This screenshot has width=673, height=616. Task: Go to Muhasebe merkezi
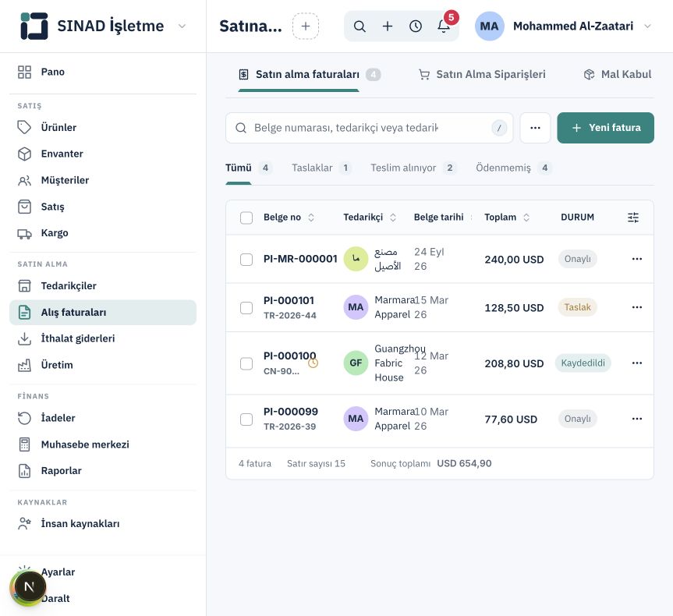(x=103, y=444)
